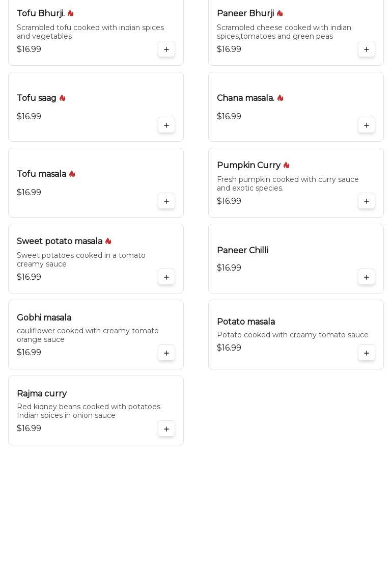392x586 pixels.
Task: Click plus button on Paneer Chilli
Action: (x=367, y=277)
